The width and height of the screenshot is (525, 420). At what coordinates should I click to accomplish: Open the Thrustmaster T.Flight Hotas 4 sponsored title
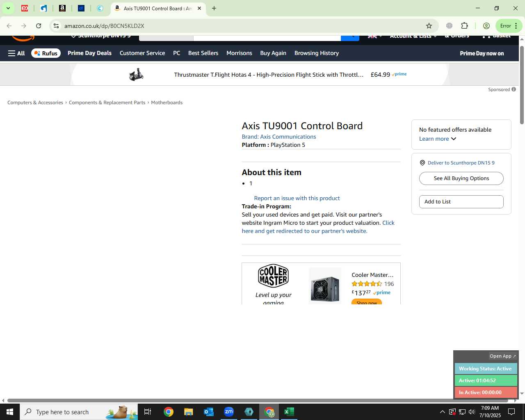(x=269, y=75)
